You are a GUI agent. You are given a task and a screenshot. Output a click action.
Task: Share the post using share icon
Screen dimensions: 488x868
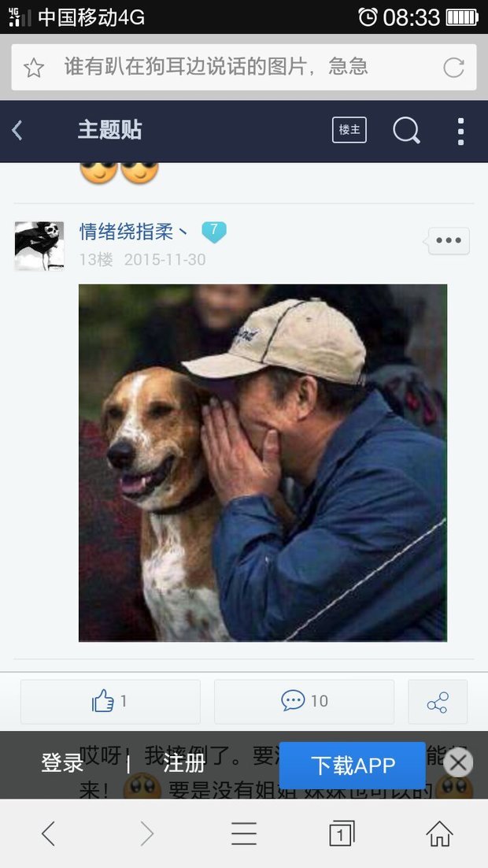click(438, 701)
